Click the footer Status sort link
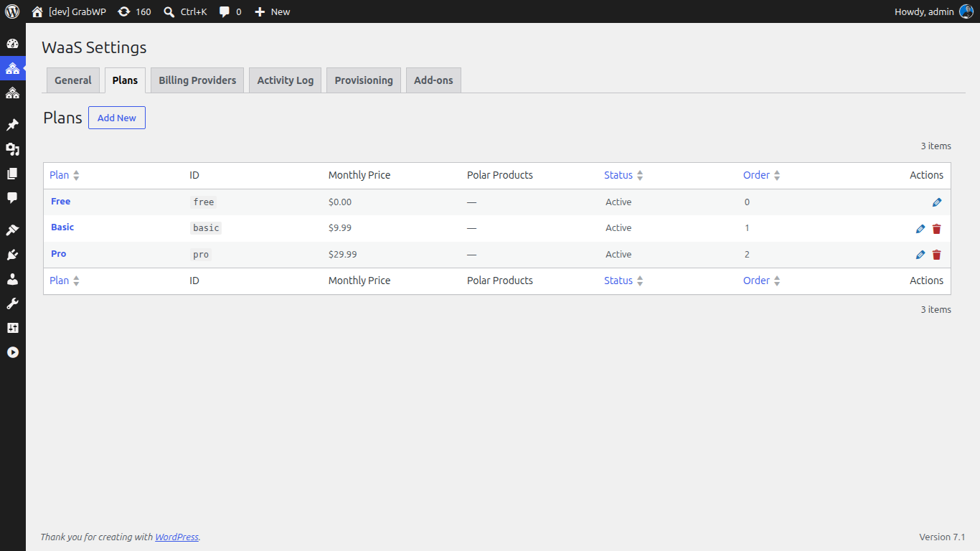The width and height of the screenshot is (980, 551). coord(618,281)
